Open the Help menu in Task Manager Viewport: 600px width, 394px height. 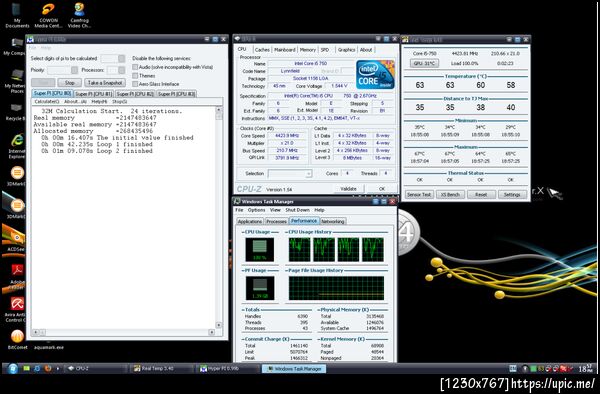click(x=320, y=210)
